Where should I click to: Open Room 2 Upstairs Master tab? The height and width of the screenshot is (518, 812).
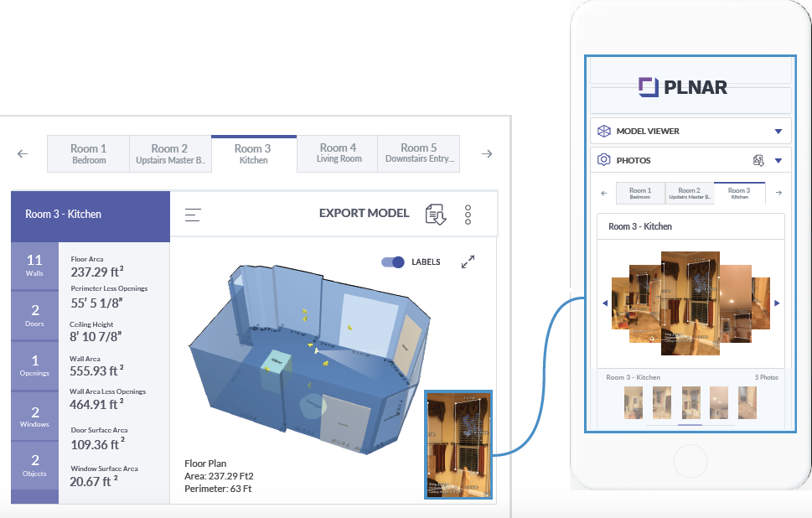170,153
